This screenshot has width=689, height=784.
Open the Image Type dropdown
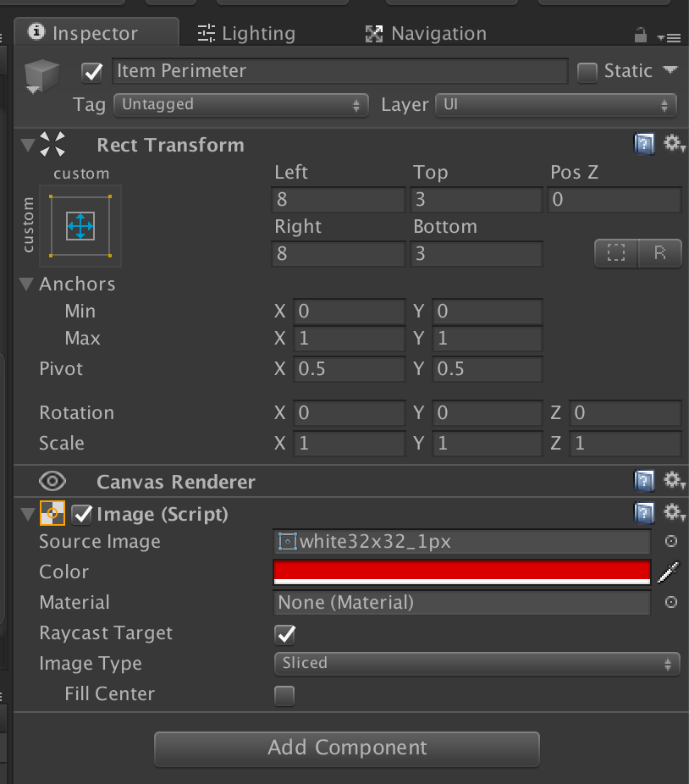[477, 663]
